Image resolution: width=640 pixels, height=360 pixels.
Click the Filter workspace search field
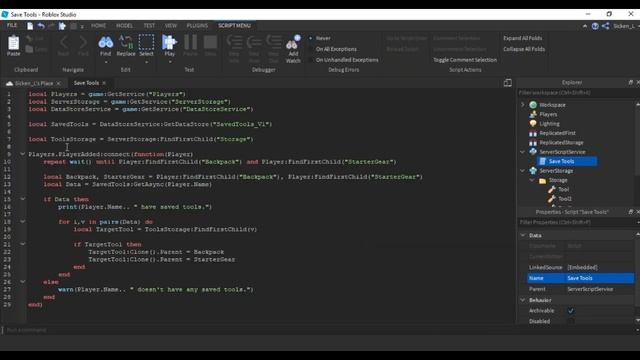point(576,93)
